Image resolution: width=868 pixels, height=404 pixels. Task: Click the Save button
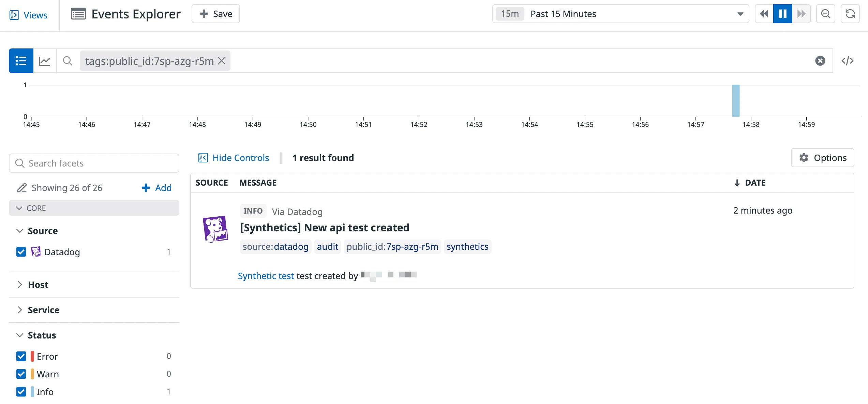(215, 14)
